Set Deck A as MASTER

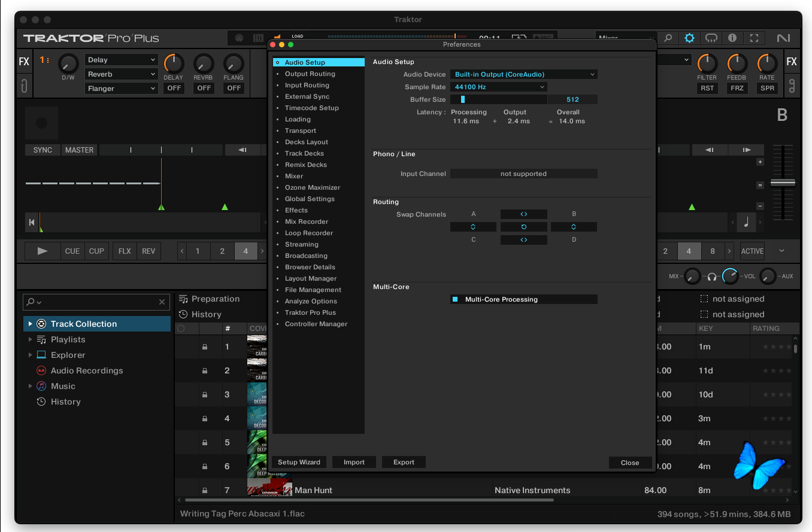click(80, 150)
